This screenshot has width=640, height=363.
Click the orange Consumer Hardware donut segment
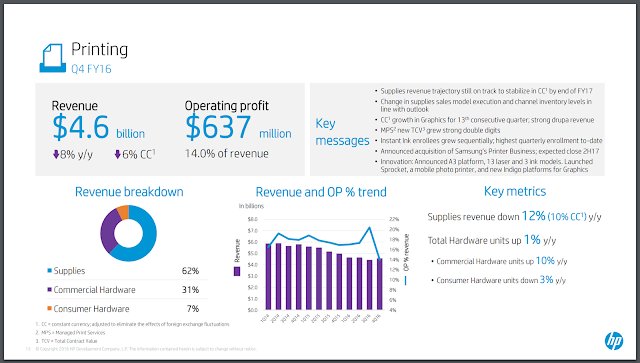tap(123, 212)
